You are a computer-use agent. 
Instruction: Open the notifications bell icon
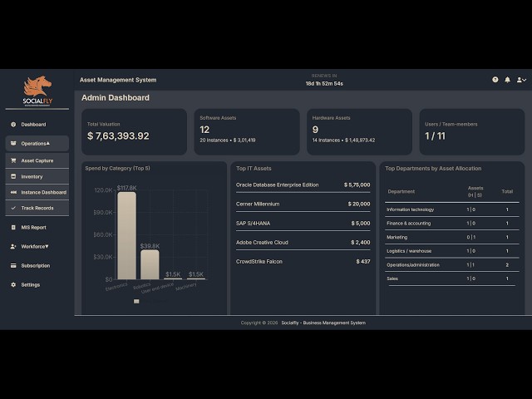tap(507, 80)
